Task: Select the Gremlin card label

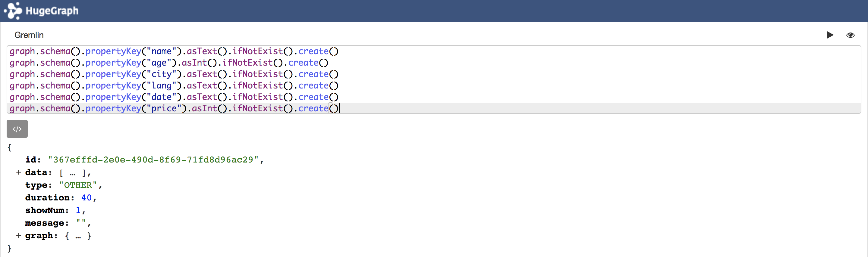Action: pyautogui.click(x=29, y=35)
